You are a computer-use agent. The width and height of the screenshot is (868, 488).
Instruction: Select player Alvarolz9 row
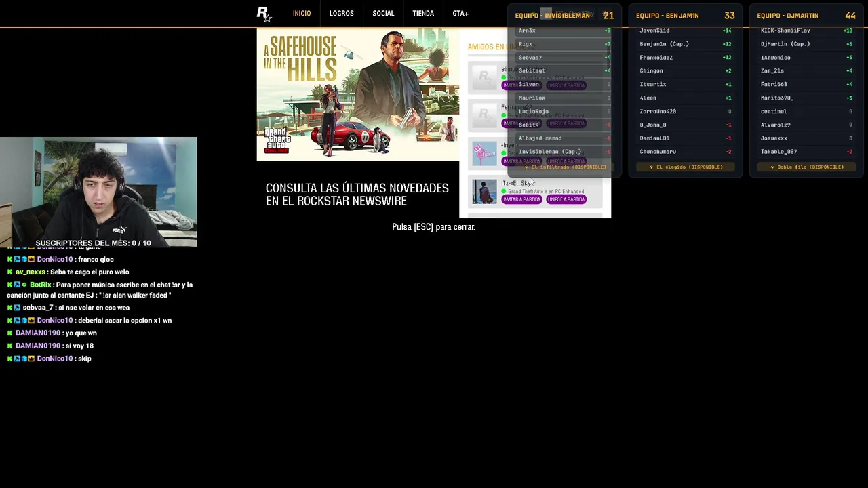click(807, 125)
